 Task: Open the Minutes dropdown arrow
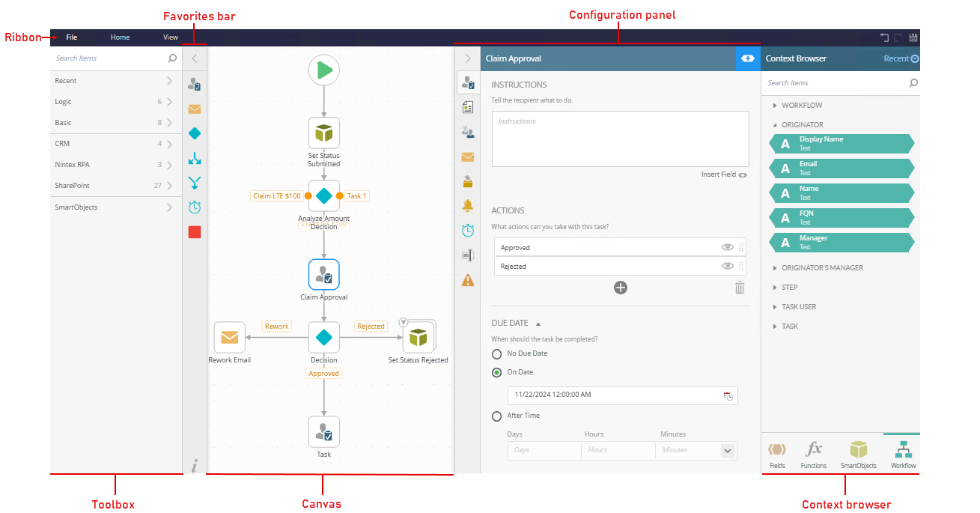click(x=727, y=450)
